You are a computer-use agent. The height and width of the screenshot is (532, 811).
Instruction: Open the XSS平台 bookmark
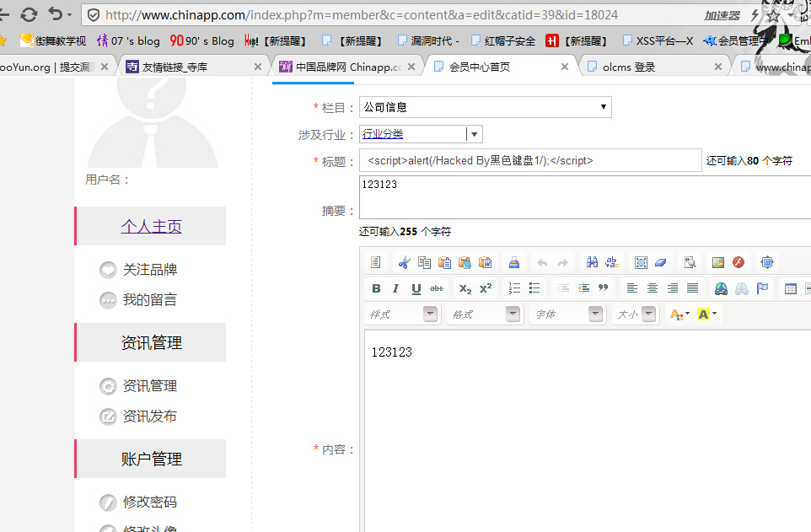click(x=658, y=40)
